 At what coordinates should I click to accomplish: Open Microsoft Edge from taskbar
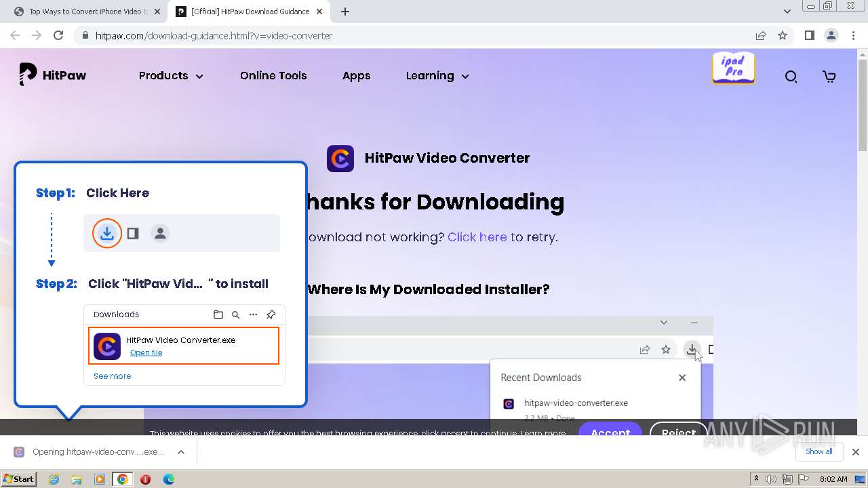(168, 479)
